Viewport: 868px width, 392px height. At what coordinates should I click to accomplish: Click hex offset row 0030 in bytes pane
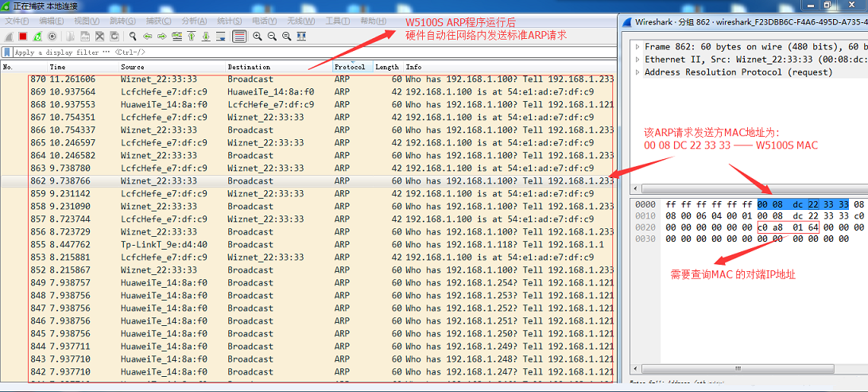[645, 239]
